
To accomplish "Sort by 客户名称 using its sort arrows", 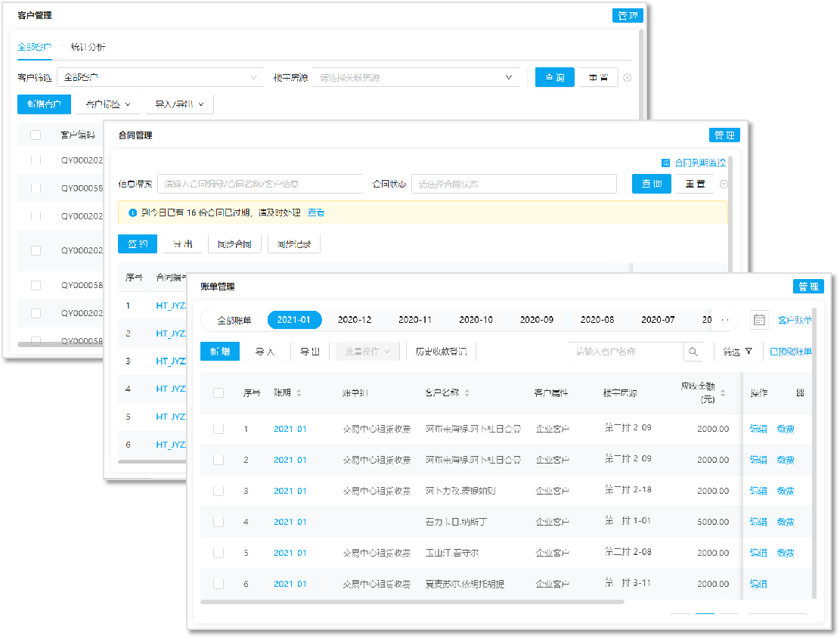I will click(467, 393).
